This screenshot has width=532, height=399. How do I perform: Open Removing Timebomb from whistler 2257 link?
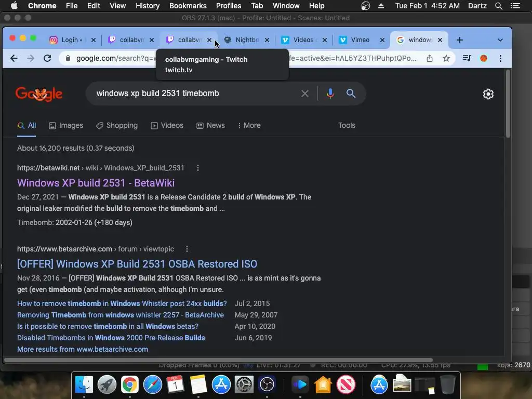tap(121, 315)
